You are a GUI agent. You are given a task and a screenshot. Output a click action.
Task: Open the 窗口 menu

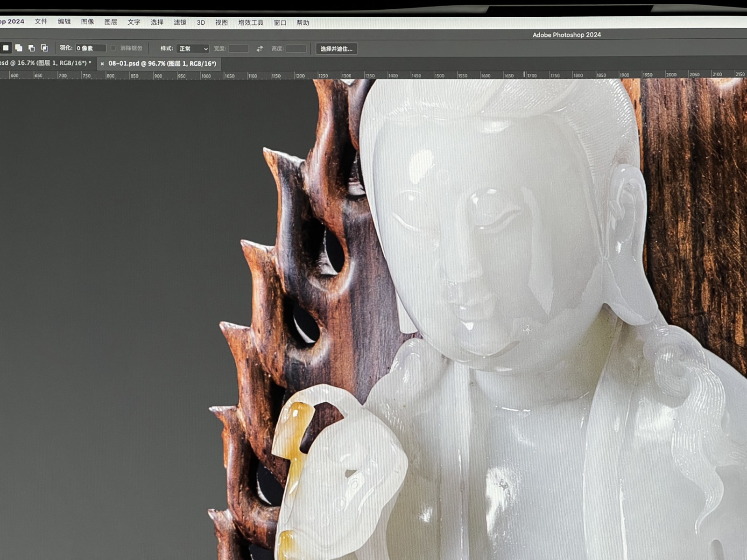tap(280, 23)
